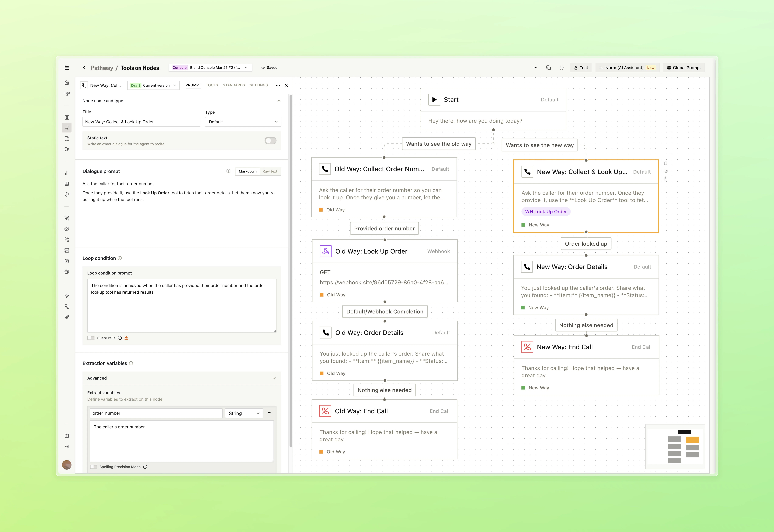
Task: Click the home icon in left sidebar
Action: tap(67, 83)
